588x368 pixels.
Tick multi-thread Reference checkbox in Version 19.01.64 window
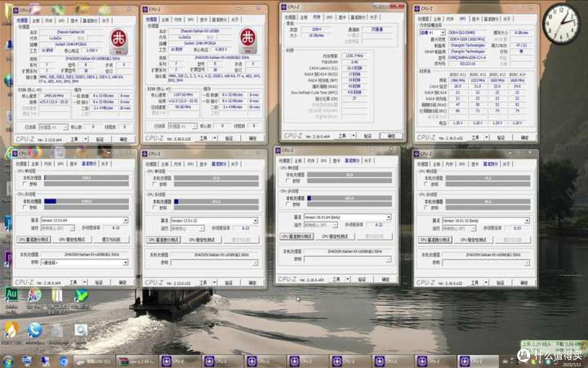pos(287,204)
